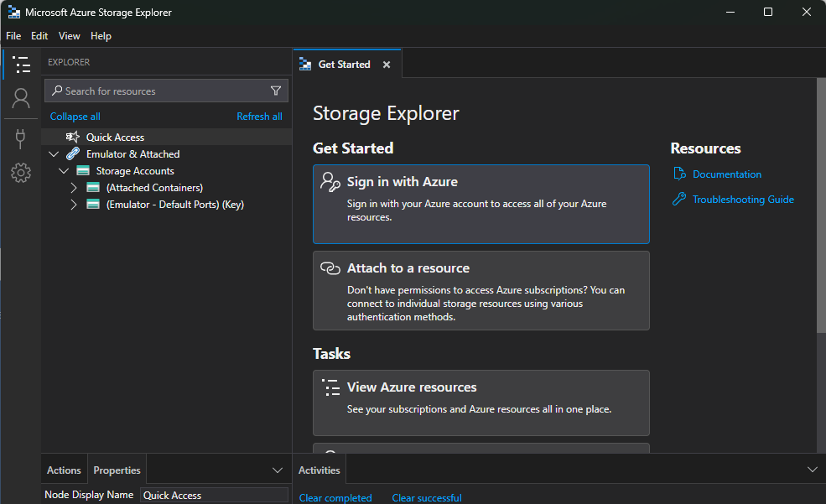Open the Account Management person icon
This screenshot has height=504, width=826.
click(21, 98)
